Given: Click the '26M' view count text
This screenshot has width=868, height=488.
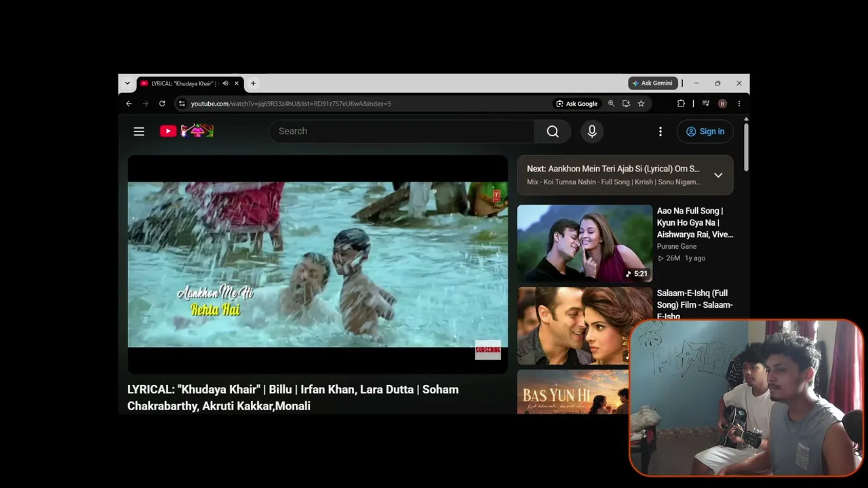Looking at the screenshot, I should pos(673,258).
